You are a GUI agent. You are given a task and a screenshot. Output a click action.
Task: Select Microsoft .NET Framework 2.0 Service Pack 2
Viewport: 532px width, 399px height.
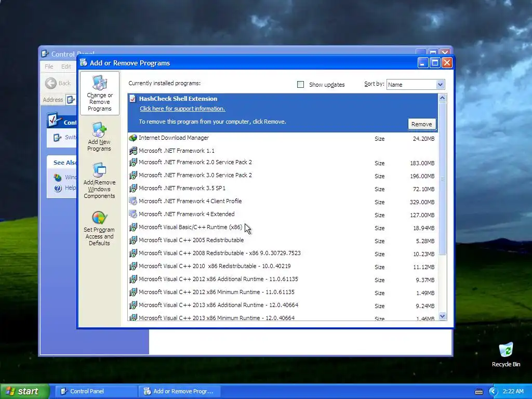[x=283, y=163]
